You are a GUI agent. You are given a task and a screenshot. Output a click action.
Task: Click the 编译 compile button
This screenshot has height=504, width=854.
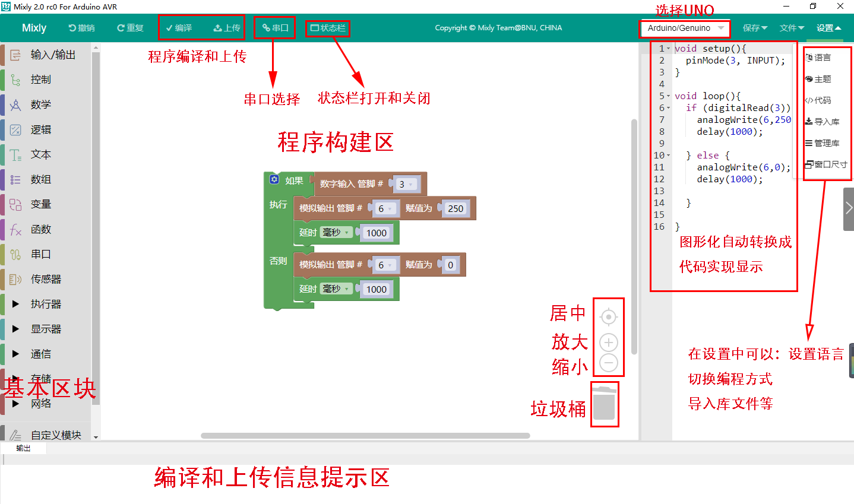point(179,28)
